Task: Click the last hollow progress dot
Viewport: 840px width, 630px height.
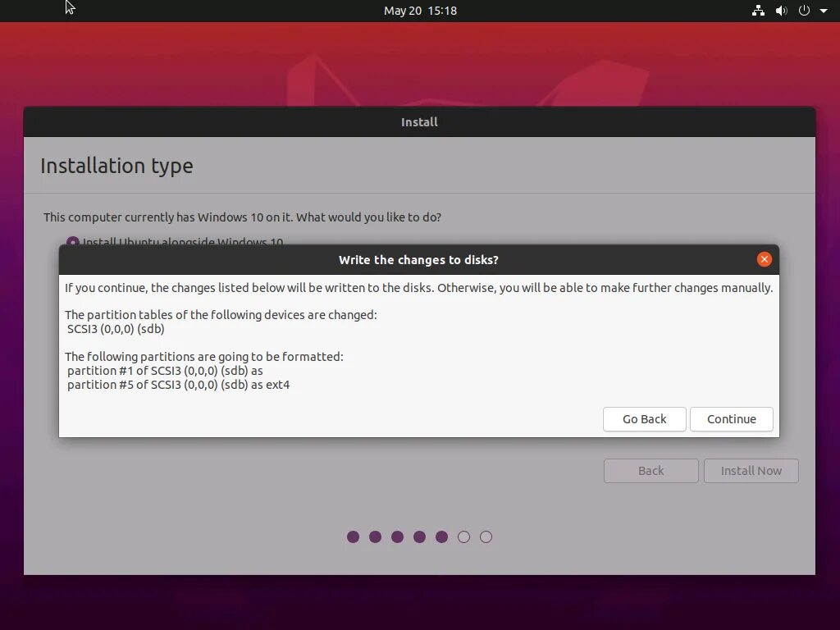Action: pyautogui.click(x=486, y=536)
